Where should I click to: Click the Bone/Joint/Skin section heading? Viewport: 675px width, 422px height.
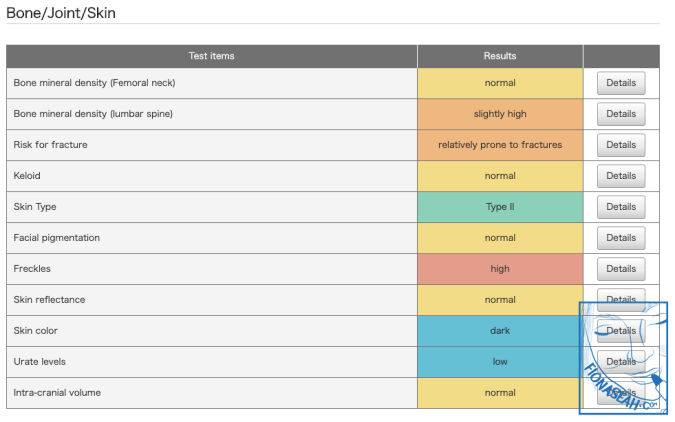[x=61, y=13]
